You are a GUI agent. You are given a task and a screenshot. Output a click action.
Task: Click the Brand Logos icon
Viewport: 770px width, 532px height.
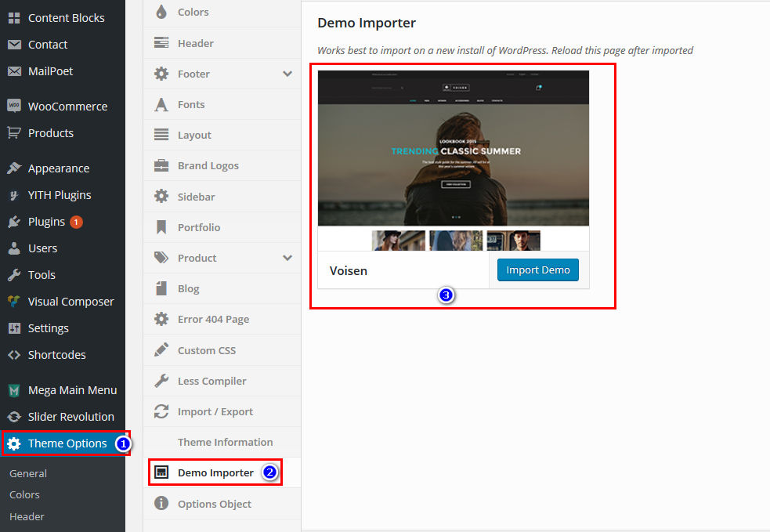click(x=162, y=165)
